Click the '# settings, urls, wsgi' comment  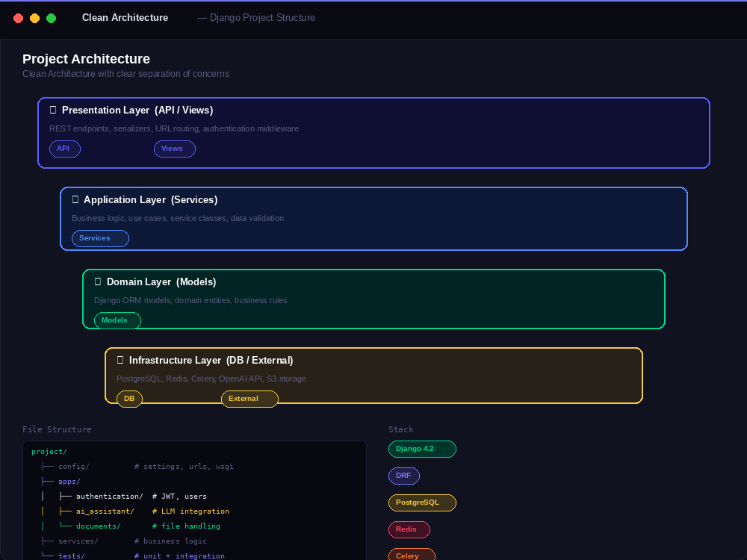(184, 466)
